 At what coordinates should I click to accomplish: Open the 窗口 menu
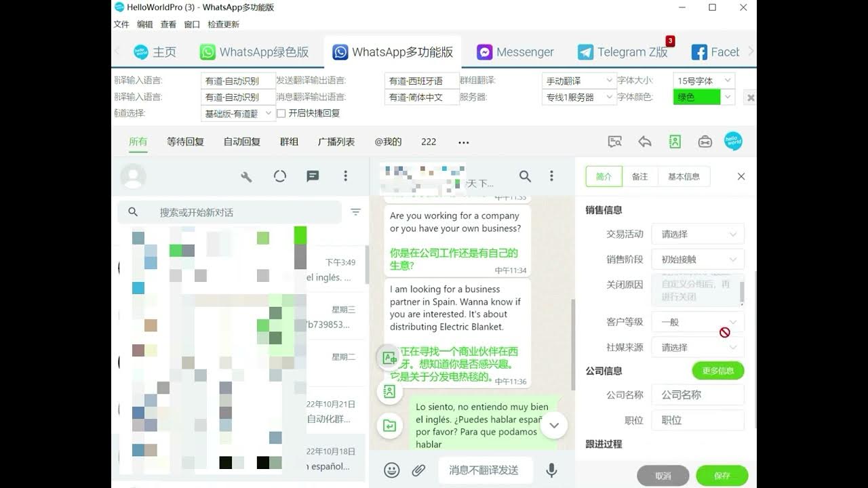click(x=192, y=24)
